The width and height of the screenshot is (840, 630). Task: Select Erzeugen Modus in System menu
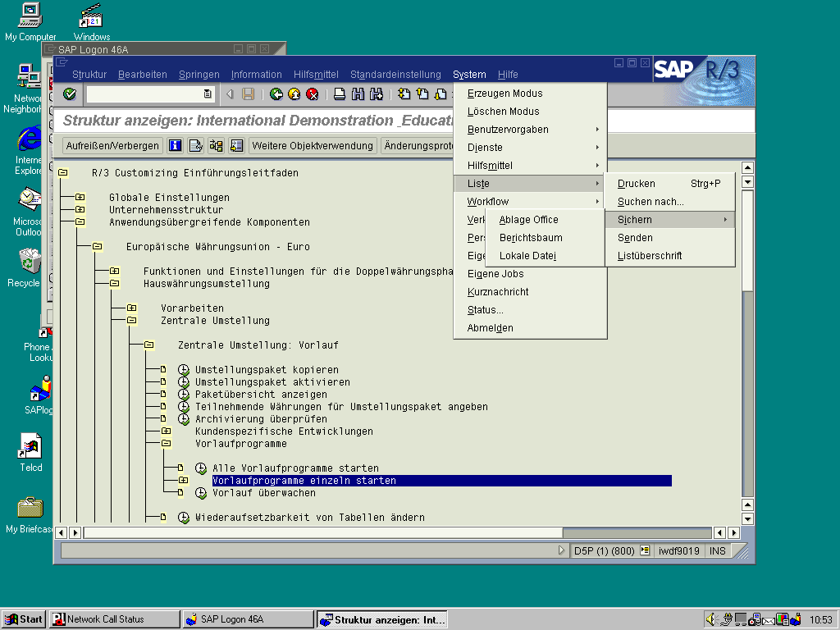530,94
